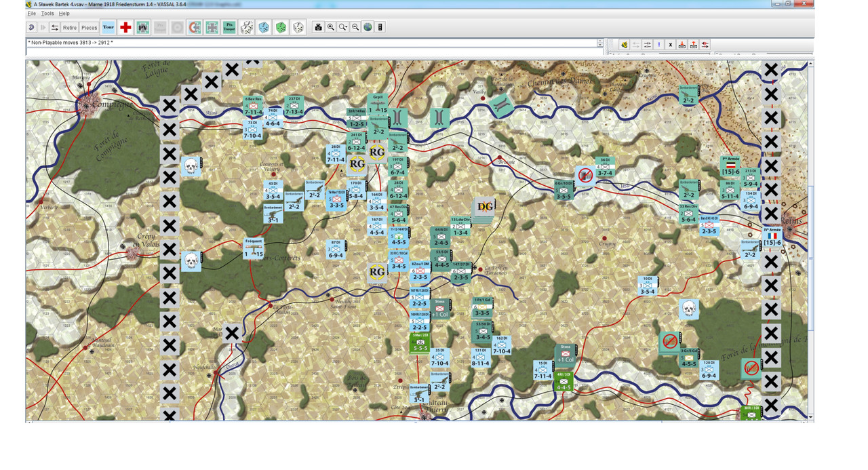
Task: Click the 43 DI 3-5-4 counter
Action: click(273, 191)
